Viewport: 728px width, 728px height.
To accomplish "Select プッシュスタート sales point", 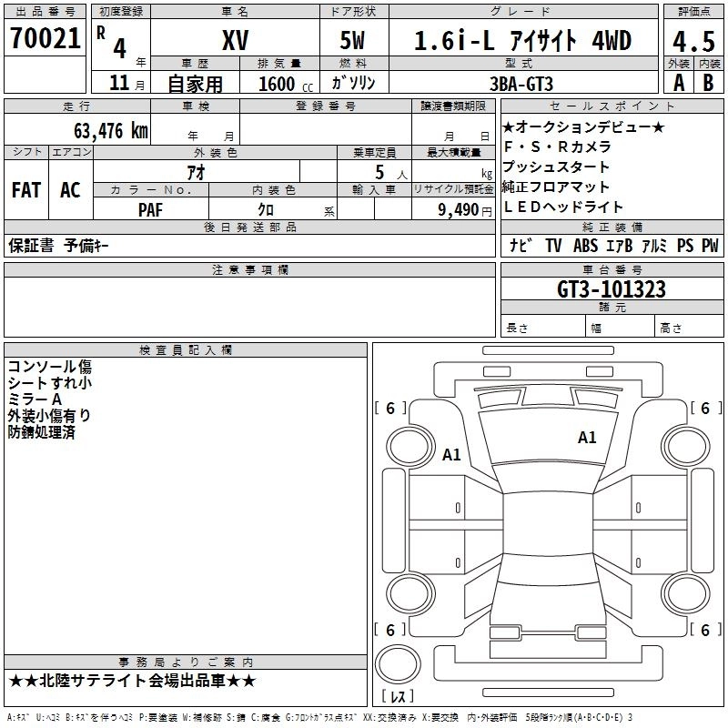I will [x=556, y=167].
